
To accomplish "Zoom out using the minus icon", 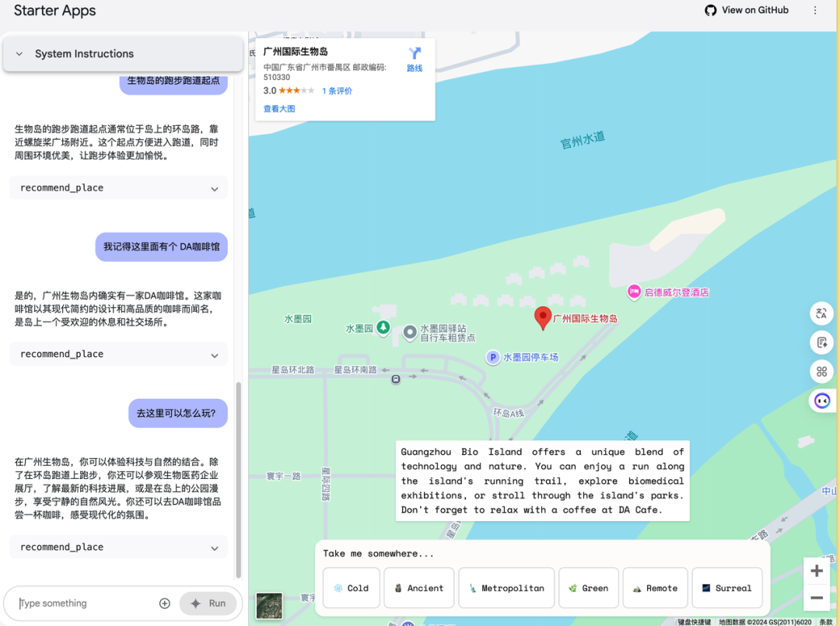I will [816, 600].
